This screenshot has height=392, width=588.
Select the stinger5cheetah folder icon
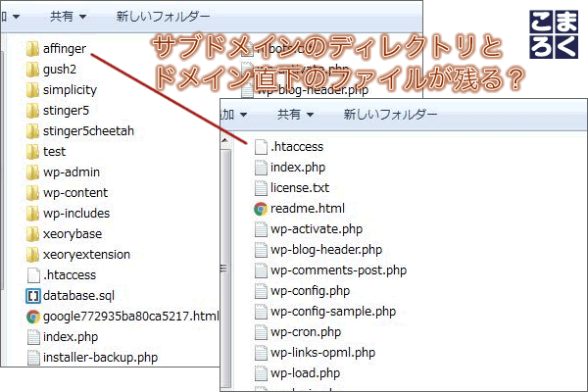pos(32,131)
